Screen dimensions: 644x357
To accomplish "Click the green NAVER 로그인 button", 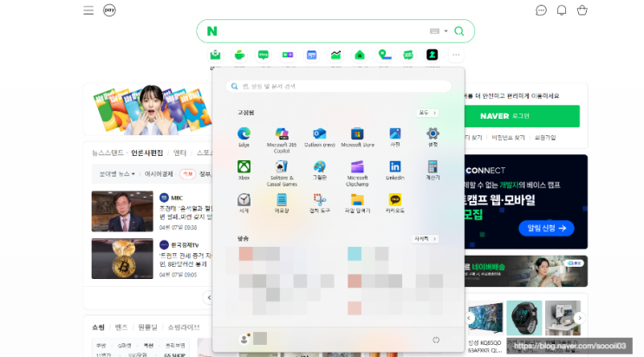I will [x=522, y=116].
